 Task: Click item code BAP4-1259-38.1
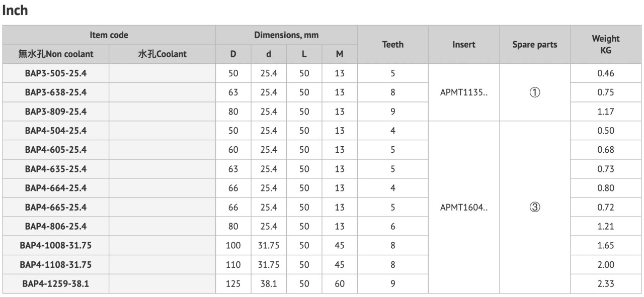coord(56,283)
